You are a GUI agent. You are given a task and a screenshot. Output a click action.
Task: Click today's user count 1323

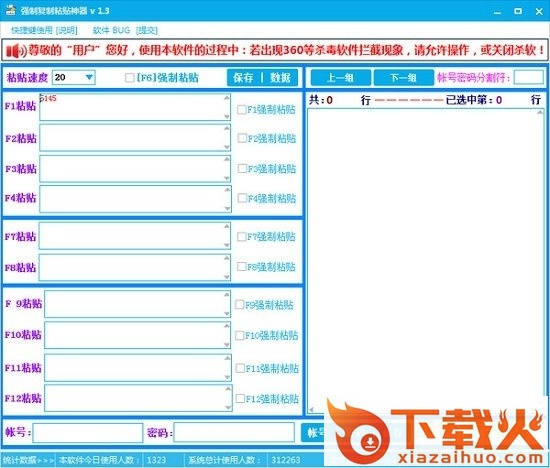pos(156,460)
